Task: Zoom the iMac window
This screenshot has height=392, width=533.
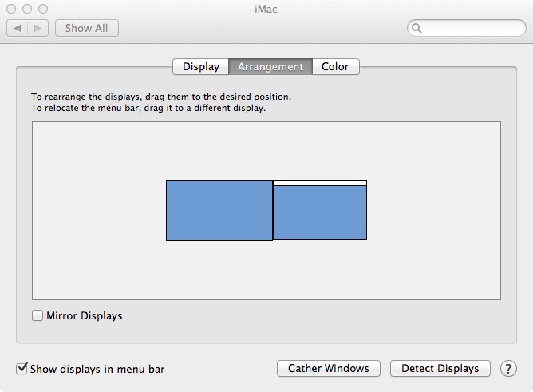Action: tap(42, 8)
